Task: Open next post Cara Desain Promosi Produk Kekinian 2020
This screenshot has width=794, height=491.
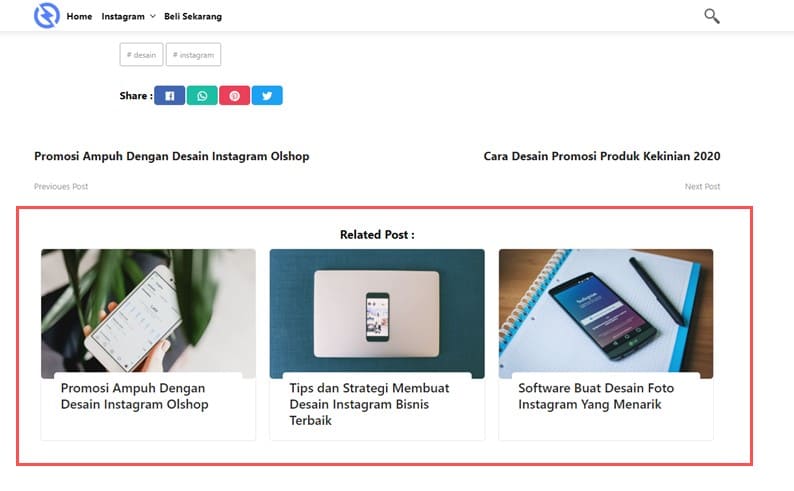Action: coord(602,156)
